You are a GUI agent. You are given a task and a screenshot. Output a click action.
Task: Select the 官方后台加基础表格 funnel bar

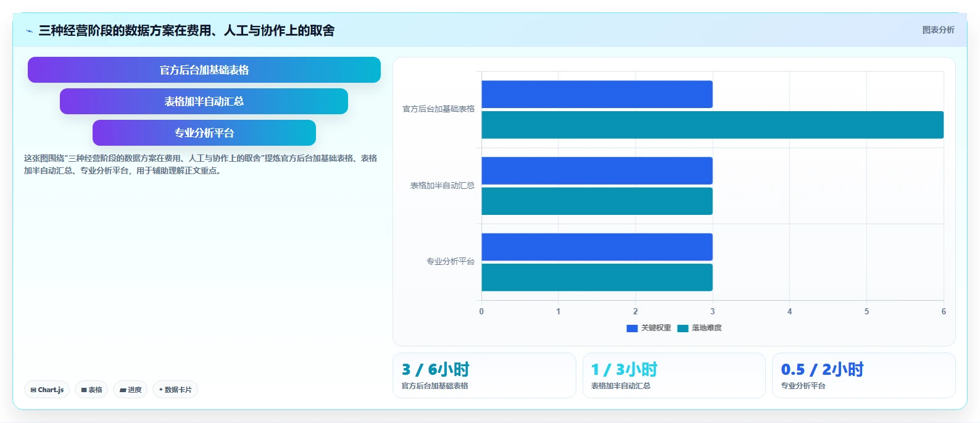(204, 70)
